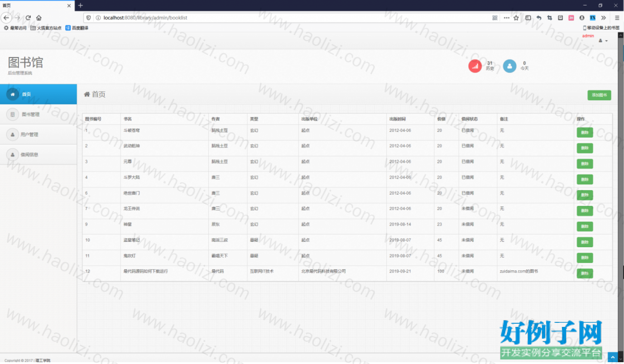Screen dimensions: 624x364
Task: Select 首页 in the sidebar
Action: pos(38,94)
